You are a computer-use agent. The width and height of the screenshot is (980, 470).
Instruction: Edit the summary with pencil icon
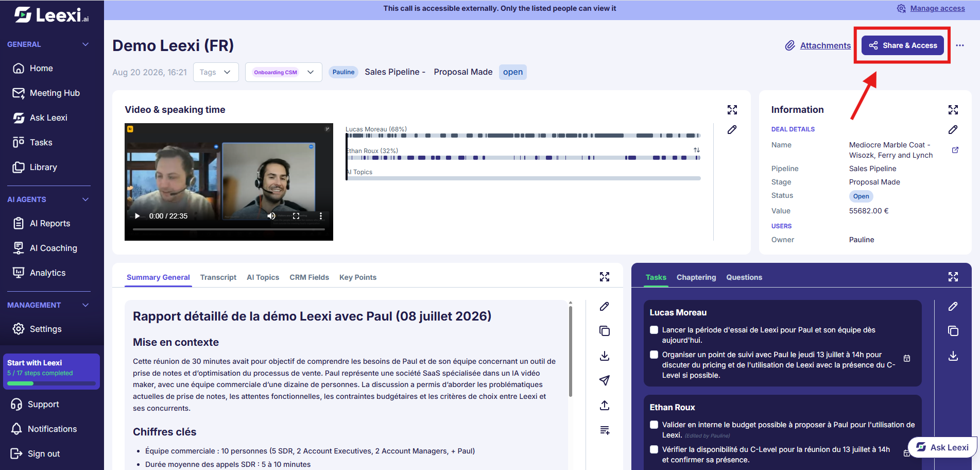coord(605,307)
